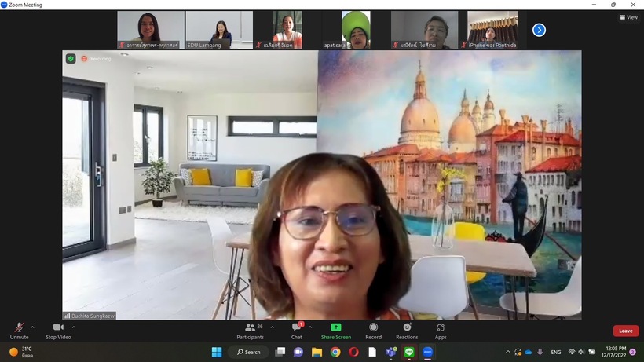
Task: Click the ENG language indicator
Action: pos(556,352)
